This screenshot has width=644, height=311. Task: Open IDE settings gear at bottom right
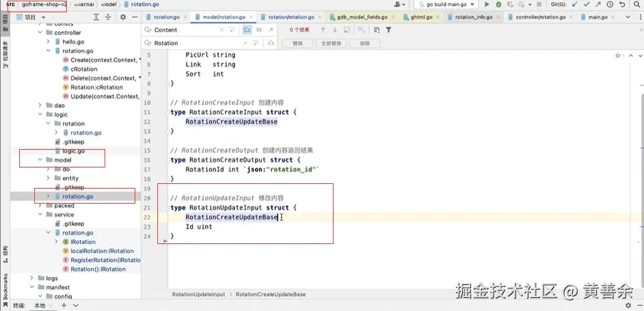pos(628,306)
